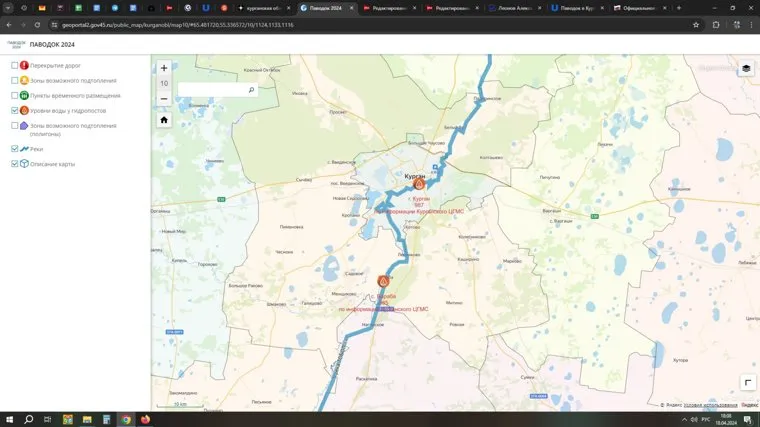760x427 pixels.
Task: Zoom in on the map with plus button
Action: click(x=164, y=69)
